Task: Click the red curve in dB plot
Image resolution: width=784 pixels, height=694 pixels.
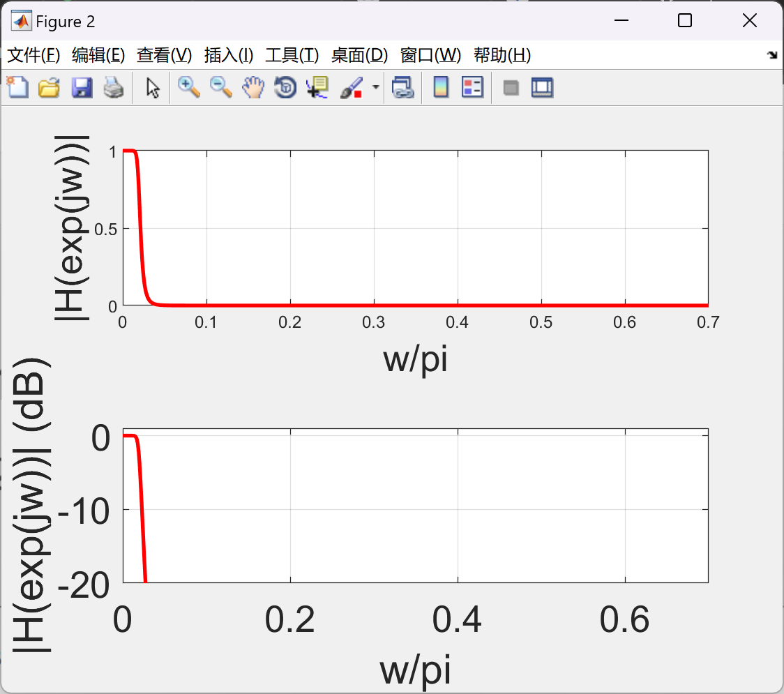Action: click(x=142, y=509)
